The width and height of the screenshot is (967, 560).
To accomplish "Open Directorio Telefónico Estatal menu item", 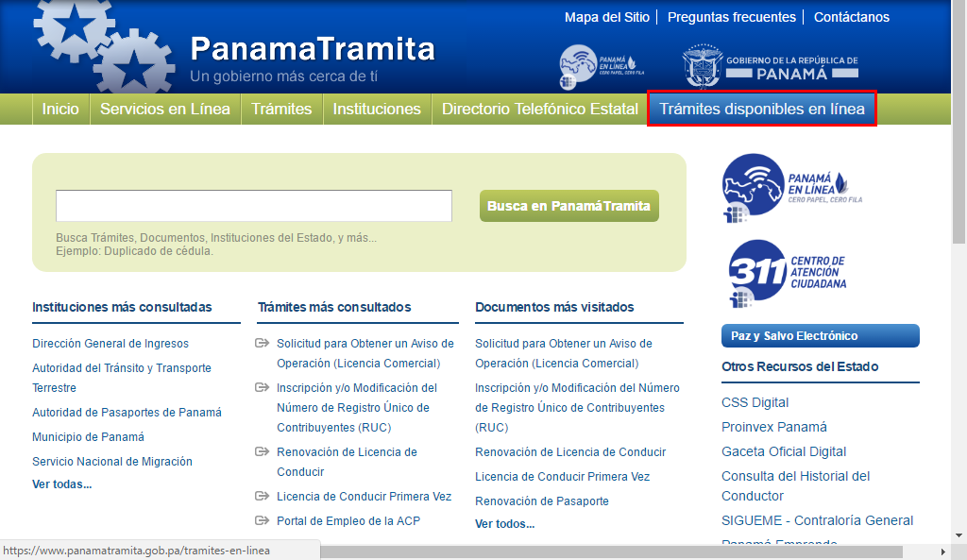I will (539, 110).
